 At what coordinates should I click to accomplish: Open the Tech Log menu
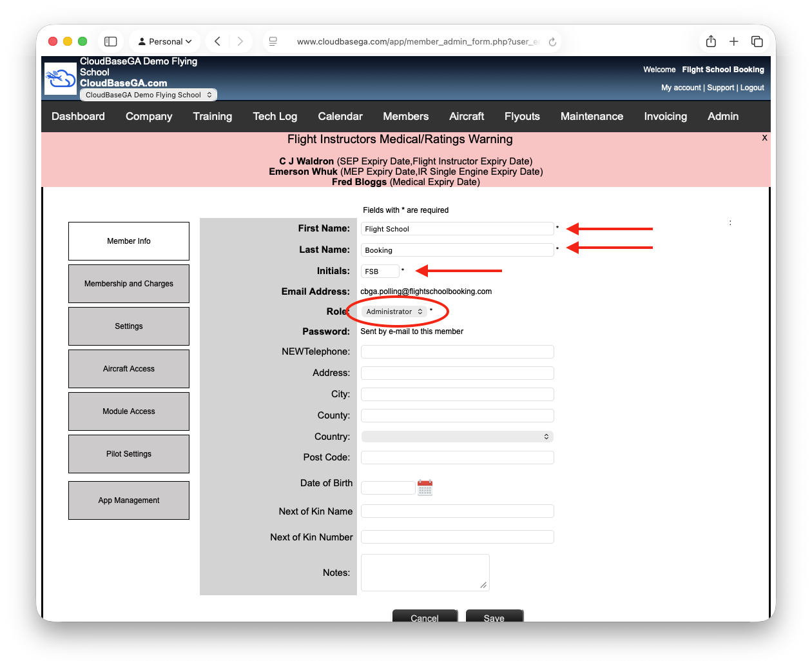tap(275, 116)
